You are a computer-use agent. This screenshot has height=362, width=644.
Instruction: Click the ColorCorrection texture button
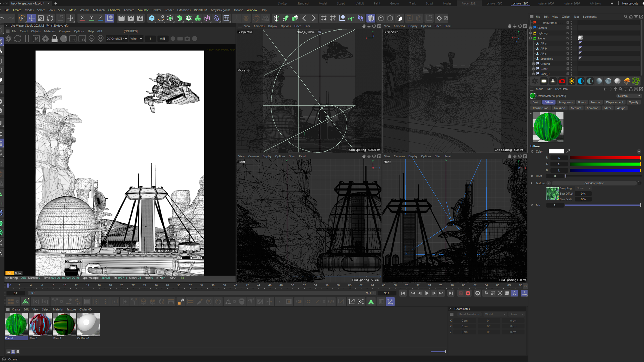(x=594, y=183)
